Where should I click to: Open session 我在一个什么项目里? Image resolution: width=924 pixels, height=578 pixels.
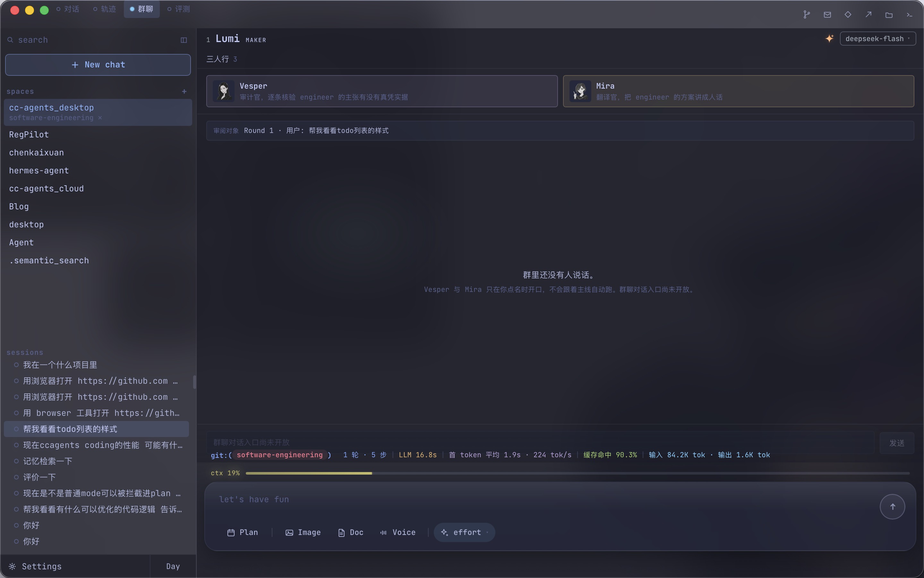coord(96,365)
